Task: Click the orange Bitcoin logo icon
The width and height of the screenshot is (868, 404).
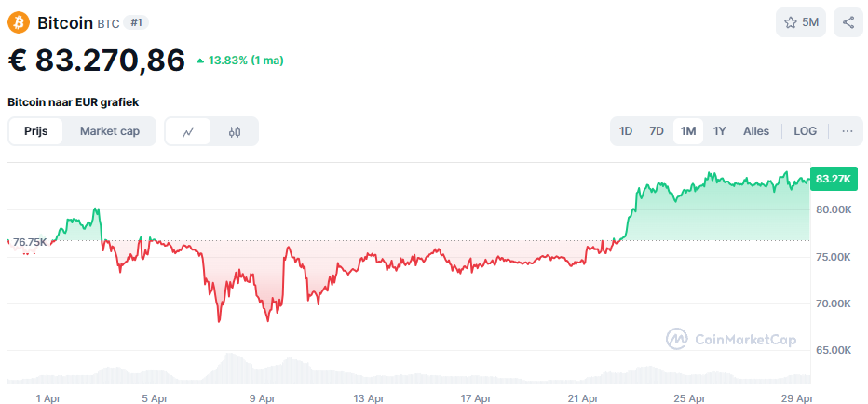Action: point(19,22)
